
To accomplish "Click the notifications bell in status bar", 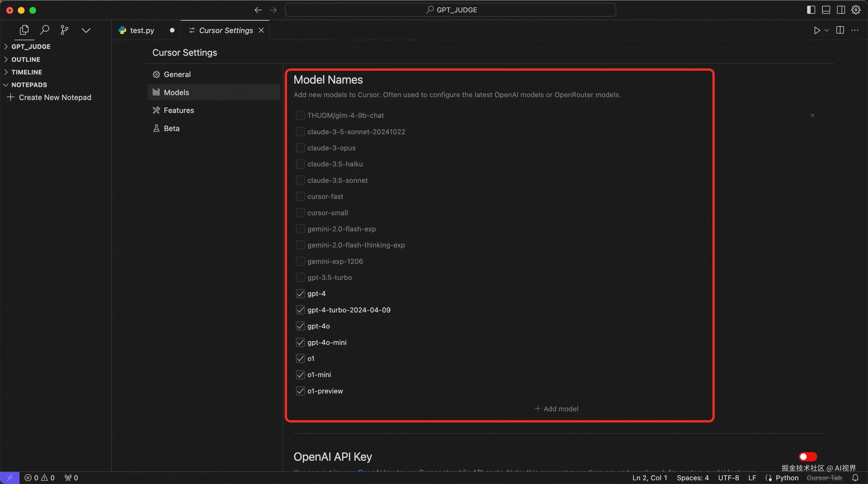I will [855, 478].
